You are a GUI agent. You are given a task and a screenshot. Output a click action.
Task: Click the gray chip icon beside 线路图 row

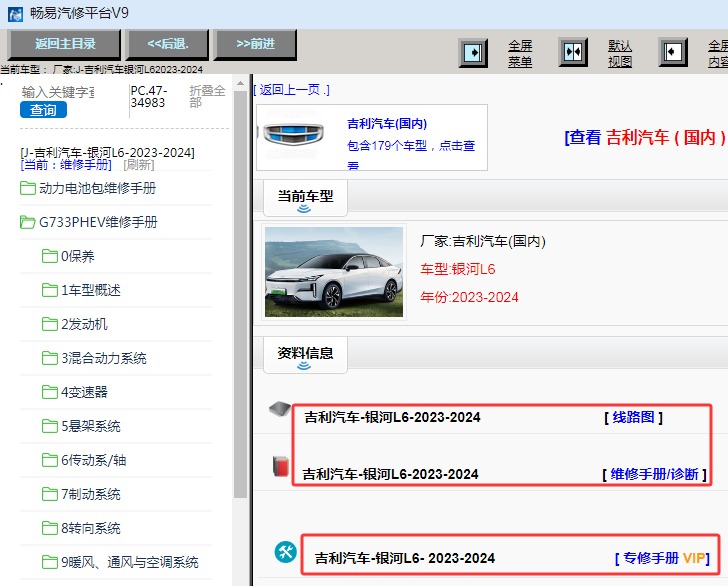click(x=280, y=409)
